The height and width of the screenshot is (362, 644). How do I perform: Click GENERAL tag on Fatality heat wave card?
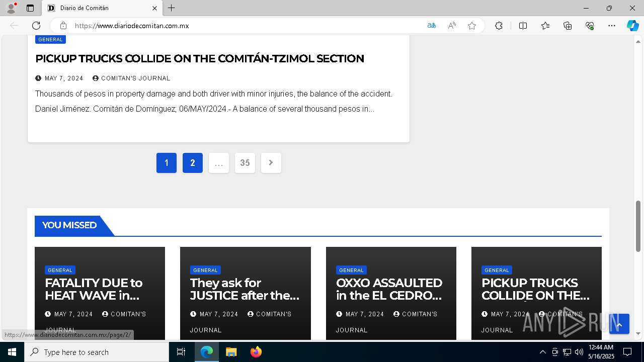[60, 270]
